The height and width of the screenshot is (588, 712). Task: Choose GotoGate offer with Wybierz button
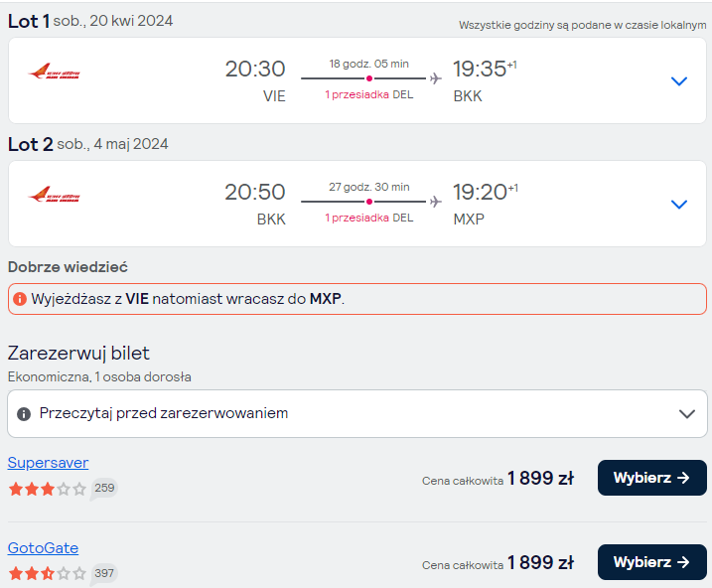pyautogui.click(x=652, y=562)
